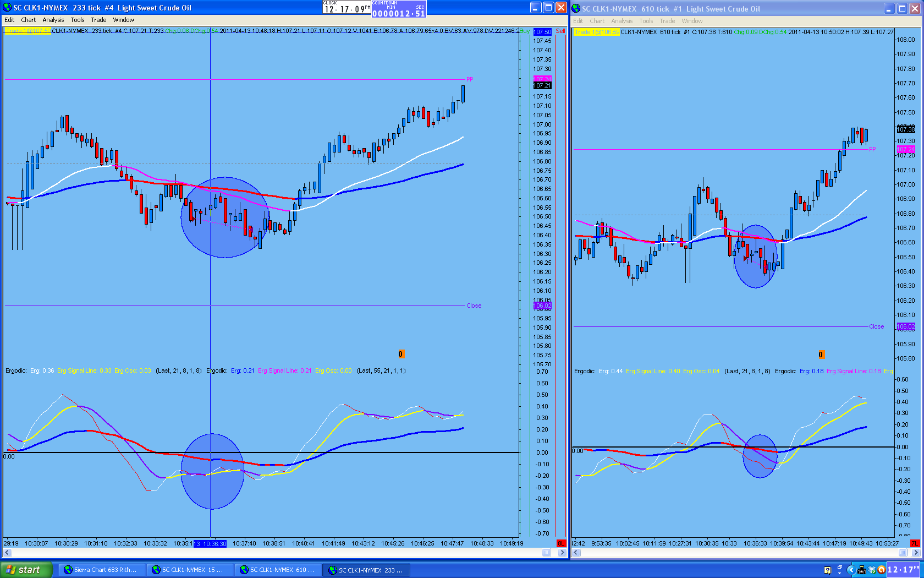Viewport: 924px width, 578px height.
Task: Switch to SC CLK1-NYMEX 610 taskbar button
Action: [x=279, y=570]
